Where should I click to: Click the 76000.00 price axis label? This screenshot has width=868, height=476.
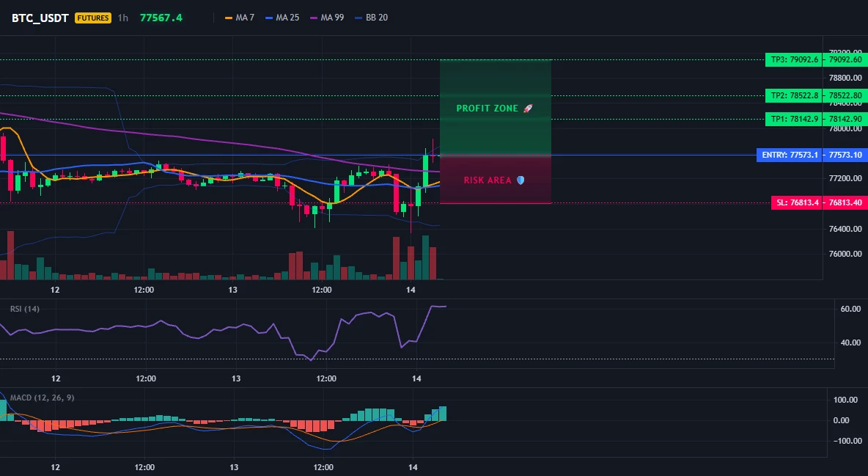pyautogui.click(x=845, y=254)
